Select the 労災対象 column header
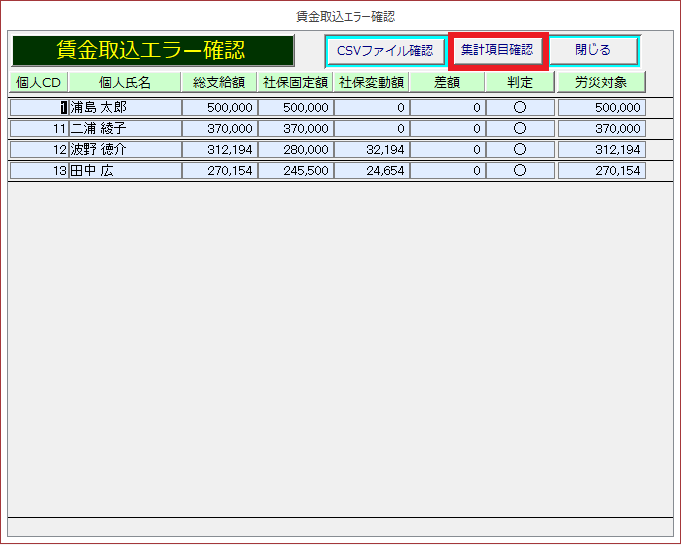 [x=601, y=82]
